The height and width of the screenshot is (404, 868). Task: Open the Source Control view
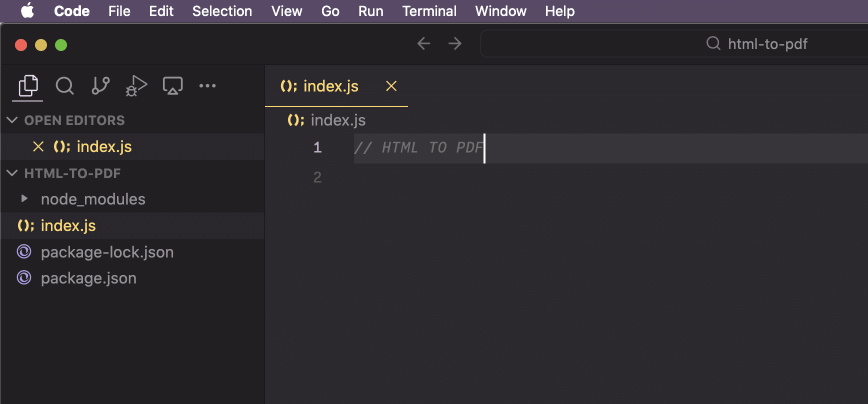coord(100,85)
